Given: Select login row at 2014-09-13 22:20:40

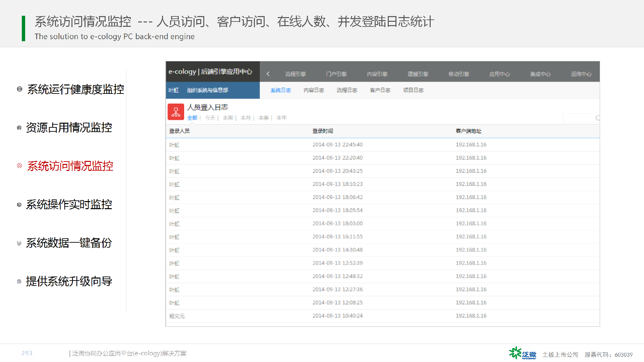Looking at the screenshot, I should 383,158.
